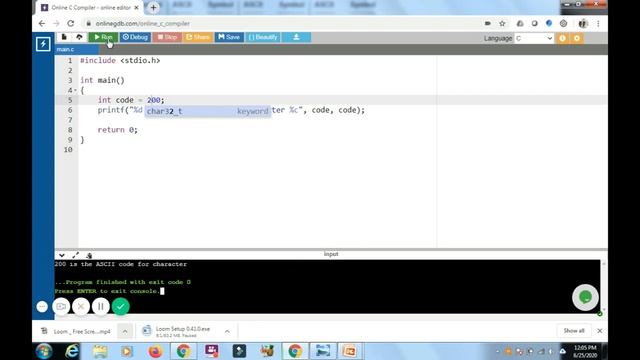Open the Share option

(198, 37)
